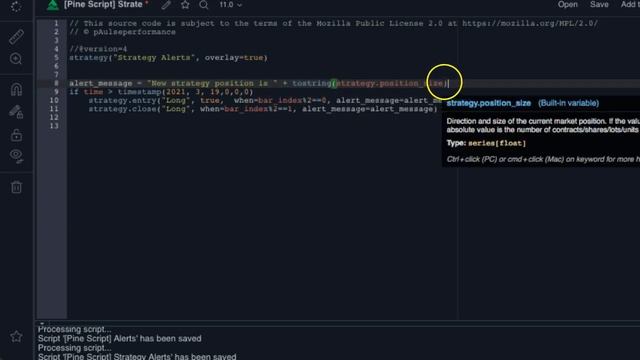
Task: Toggle stay in drawing mode
Action: tap(16, 111)
